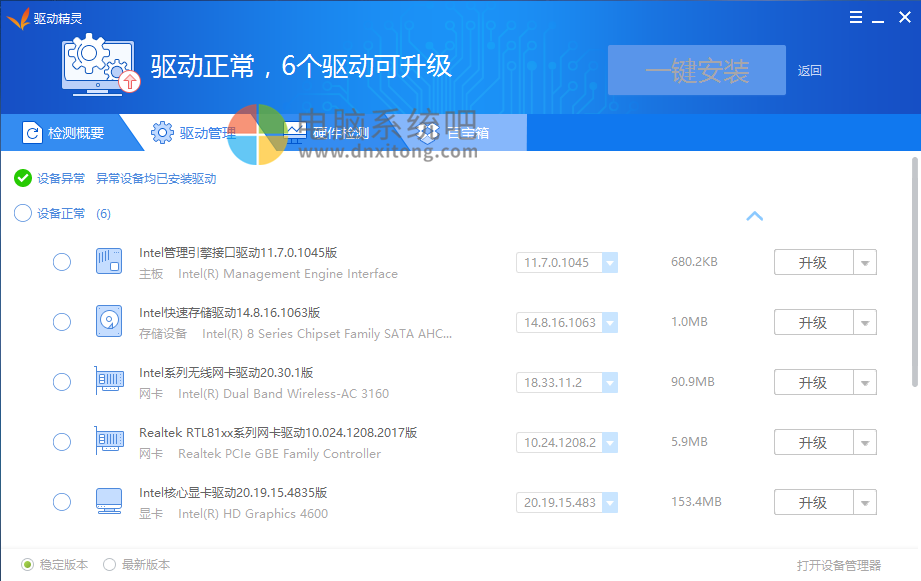This screenshot has width=921, height=581.
Task: Click the 5.9MB size value
Action: [690, 442]
